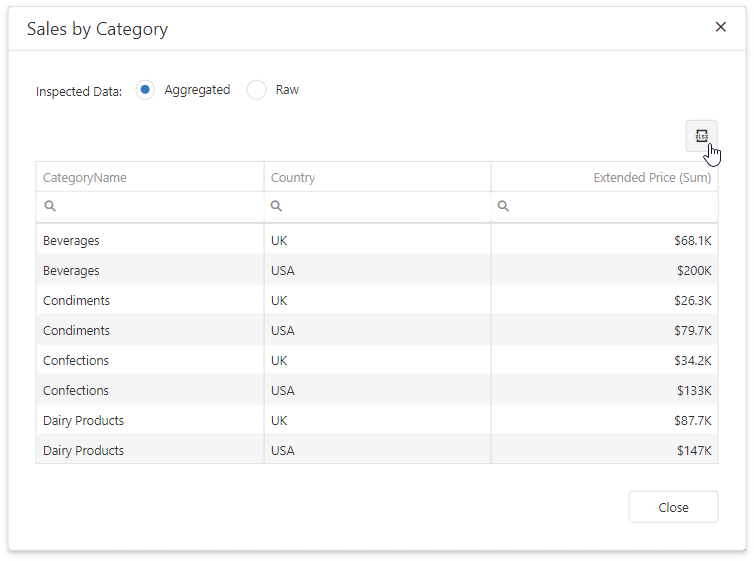Click the search icon in CategoryName filter
Viewport: 754px width, 561px height.
(x=50, y=206)
